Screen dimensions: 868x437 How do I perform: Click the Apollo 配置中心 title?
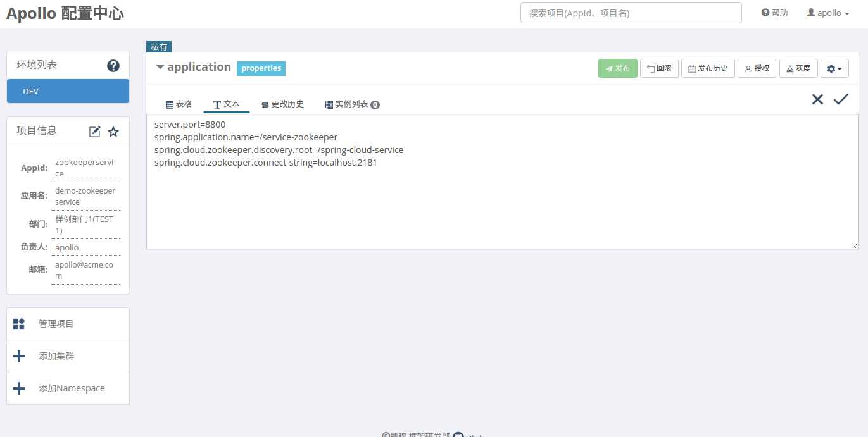pyautogui.click(x=65, y=13)
